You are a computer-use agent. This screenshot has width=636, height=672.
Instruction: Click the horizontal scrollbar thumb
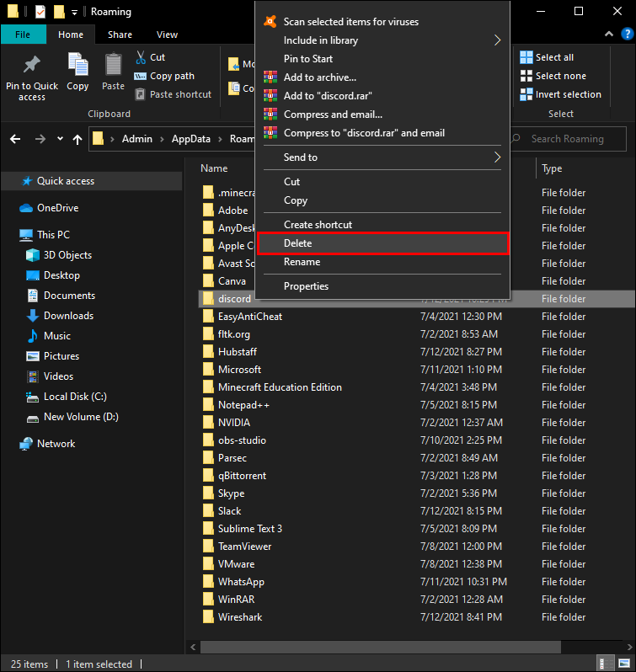[x=381, y=647]
